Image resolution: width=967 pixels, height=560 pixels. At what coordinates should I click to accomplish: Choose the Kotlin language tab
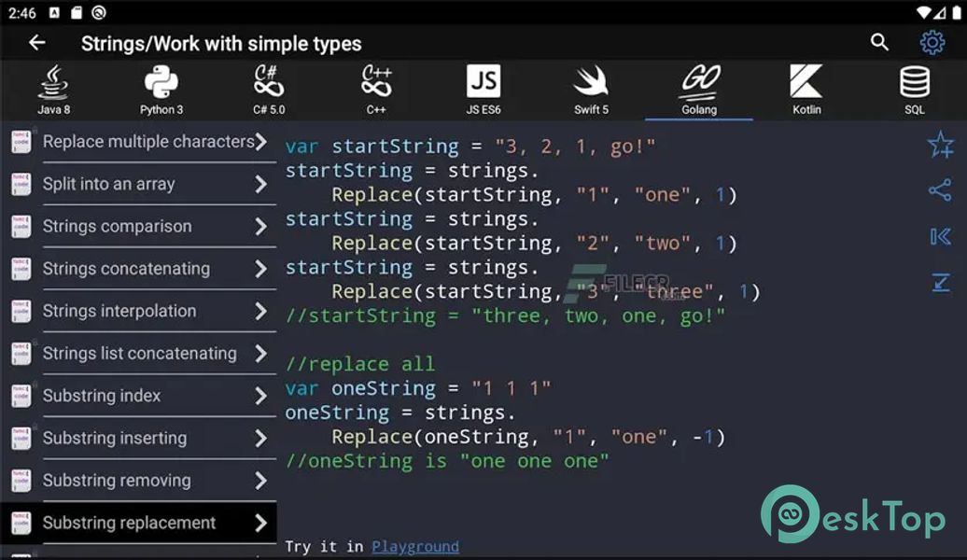point(806,90)
